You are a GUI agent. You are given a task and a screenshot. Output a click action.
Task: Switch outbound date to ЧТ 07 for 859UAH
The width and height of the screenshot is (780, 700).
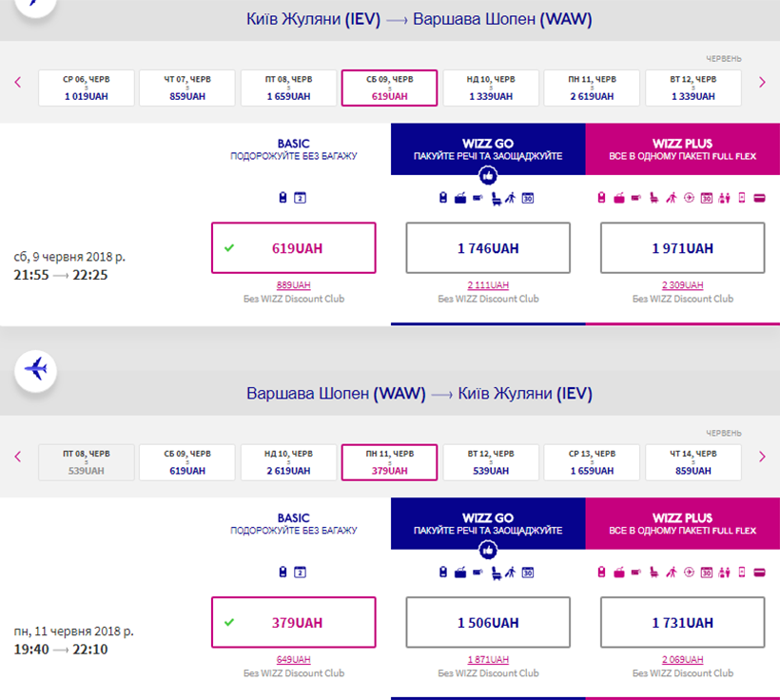(x=187, y=88)
